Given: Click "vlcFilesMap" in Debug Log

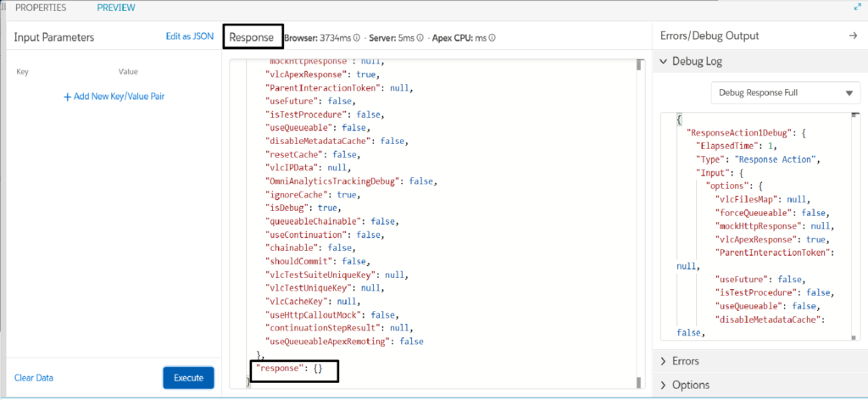Looking at the screenshot, I should (748, 200).
